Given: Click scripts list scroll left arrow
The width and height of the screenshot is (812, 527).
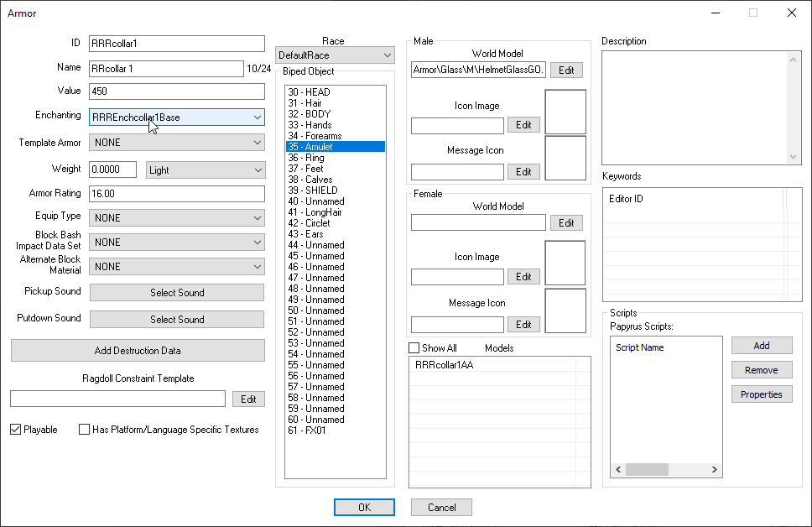Looking at the screenshot, I should pos(618,469).
